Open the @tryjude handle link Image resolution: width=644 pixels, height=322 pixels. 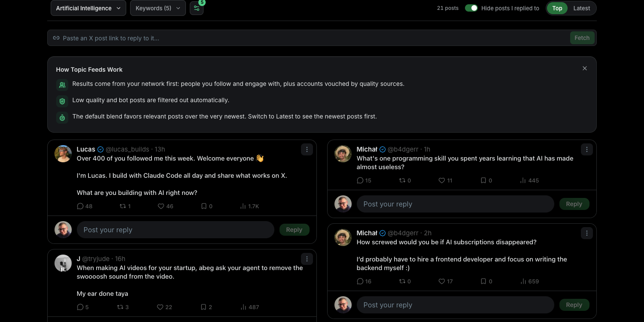(96, 259)
